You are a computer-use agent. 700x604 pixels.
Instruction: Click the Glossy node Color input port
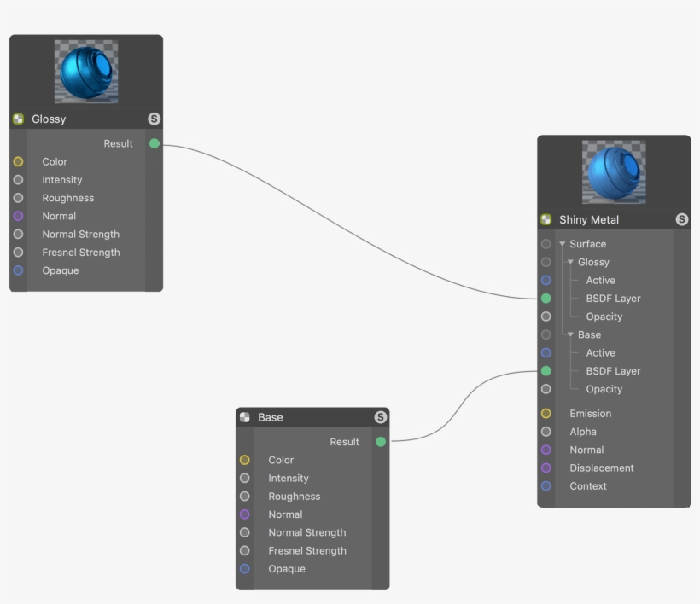(18, 162)
